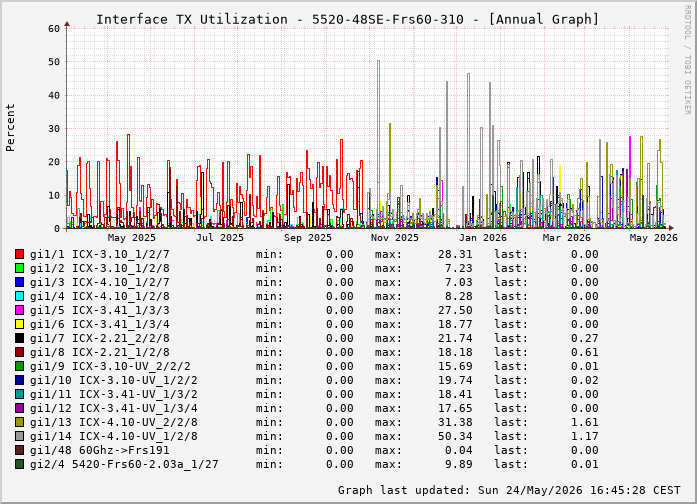Click max value 9.89 for gi2/4
The height and width of the screenshot is (504, 697).
click(458, 464)
